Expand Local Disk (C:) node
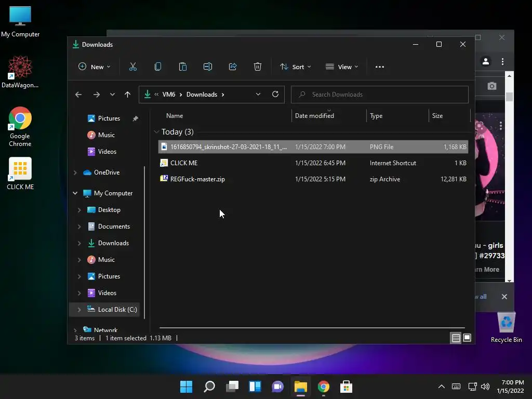This screenshot has width=532, height=399. 79,310
